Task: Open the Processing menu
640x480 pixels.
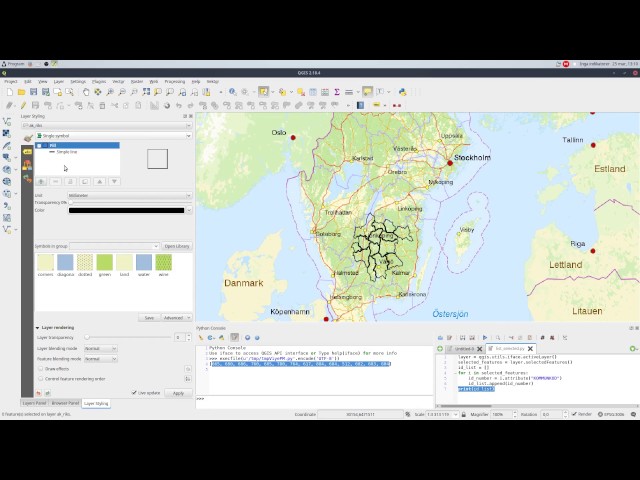Action: click(x=175, y=82)
